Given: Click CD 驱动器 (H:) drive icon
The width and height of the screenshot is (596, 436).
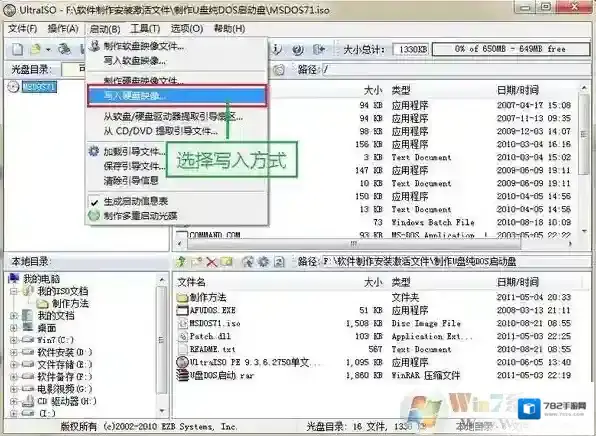Looking at the screenshot, I should 28,401.
